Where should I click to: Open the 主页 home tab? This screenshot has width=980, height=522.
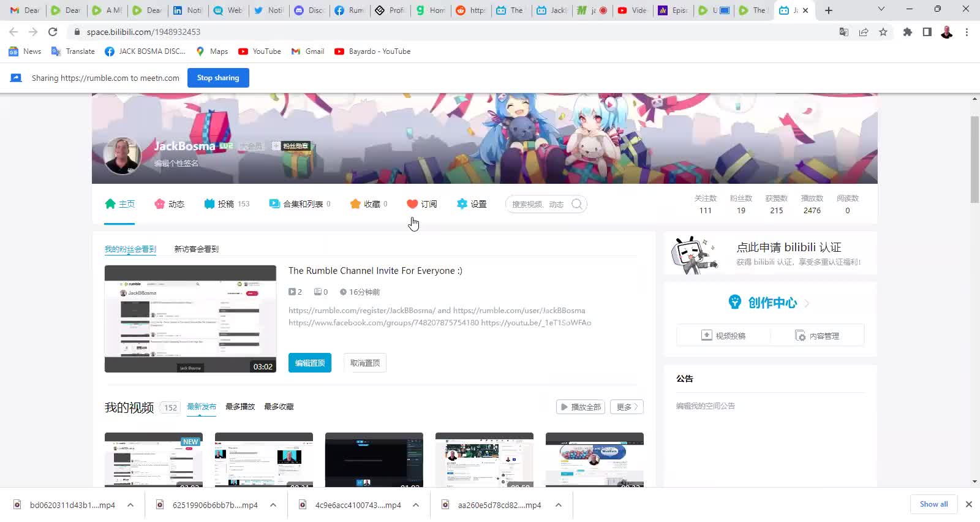(119, 204)
